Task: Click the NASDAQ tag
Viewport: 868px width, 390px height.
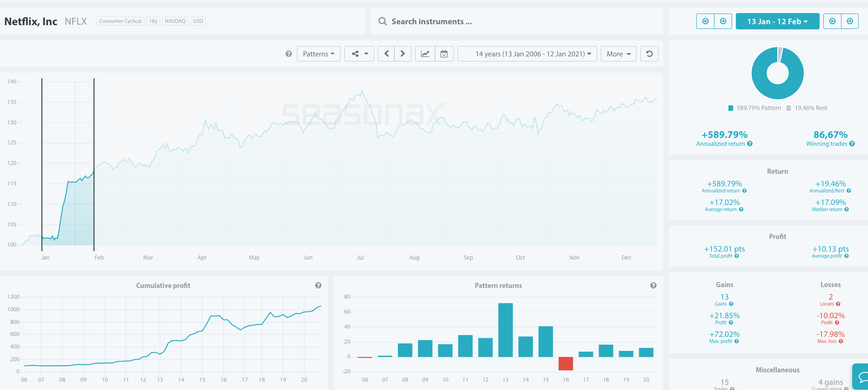Action: 175,21
